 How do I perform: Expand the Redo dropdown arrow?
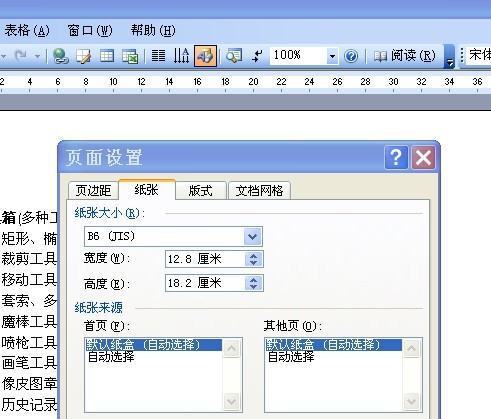(x=37, y=56)
